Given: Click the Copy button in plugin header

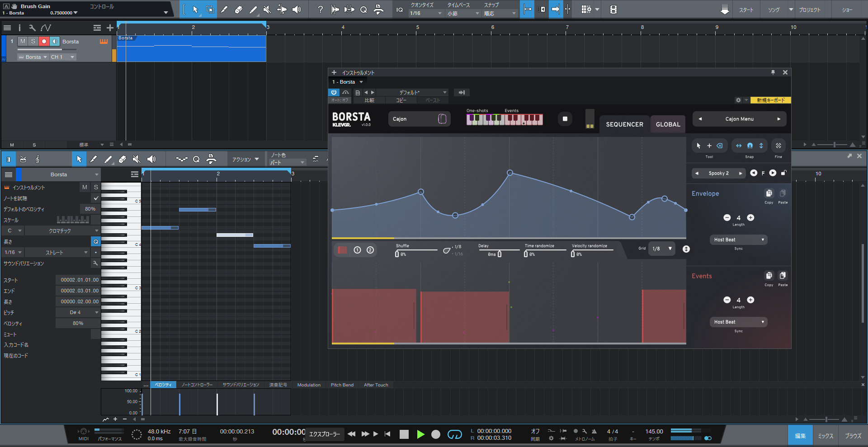Looking at the screenshot, I should (401, 100).
